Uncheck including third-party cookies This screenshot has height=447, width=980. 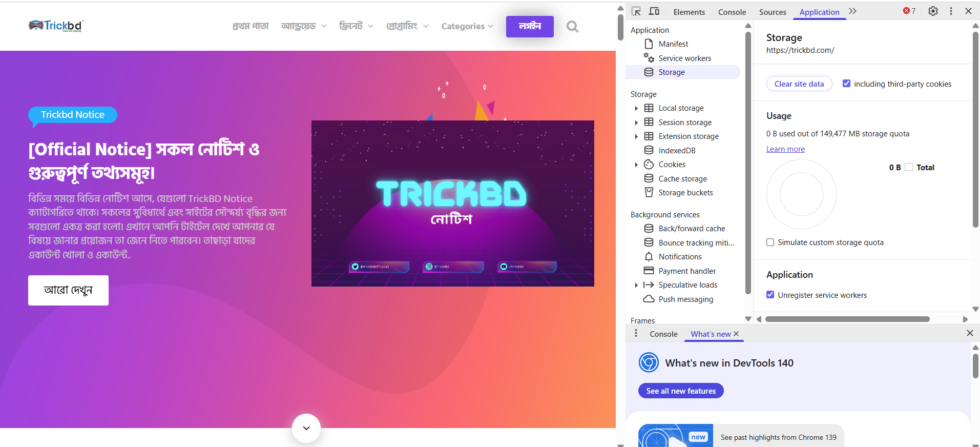click(x=846, y=84)
